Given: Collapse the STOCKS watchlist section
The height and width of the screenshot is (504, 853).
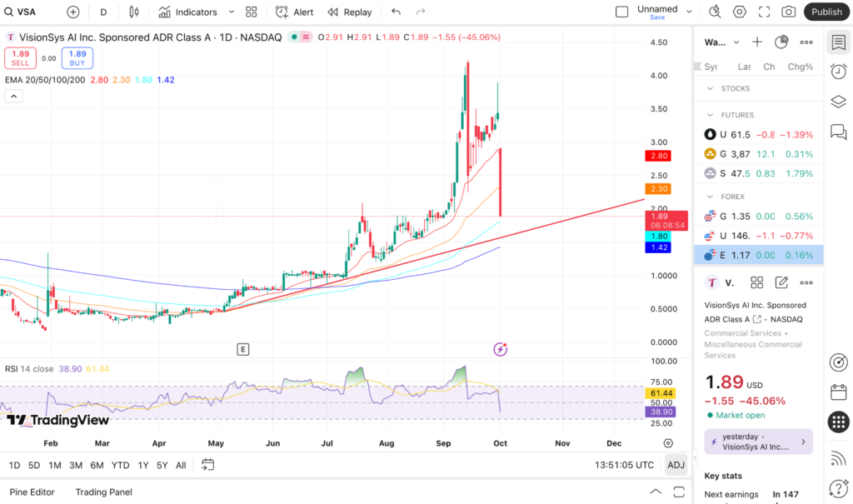Looking at the screenshot, I should [x=710, y=88].
